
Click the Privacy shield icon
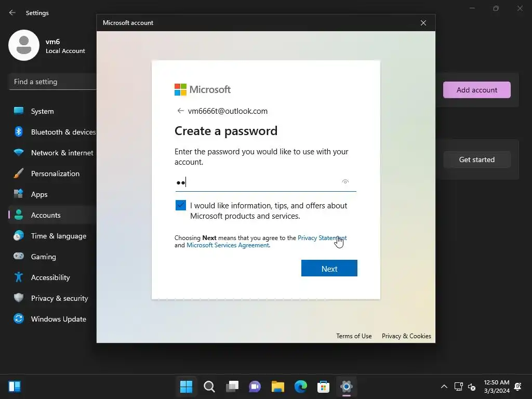[19, 298]
